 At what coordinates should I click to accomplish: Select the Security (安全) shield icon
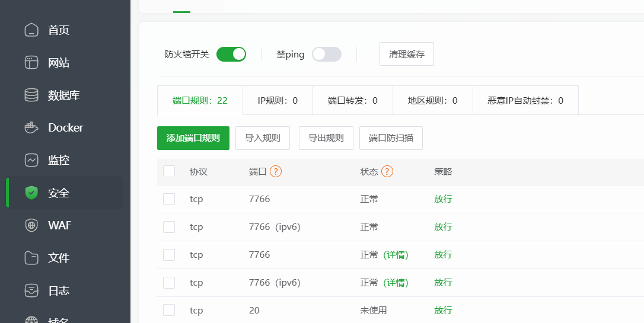[31, 193]
